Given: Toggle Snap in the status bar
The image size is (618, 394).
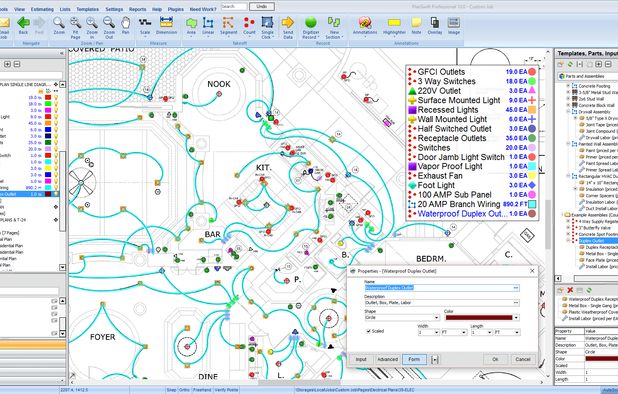Looking at the screenshot, I should (171, 390).
